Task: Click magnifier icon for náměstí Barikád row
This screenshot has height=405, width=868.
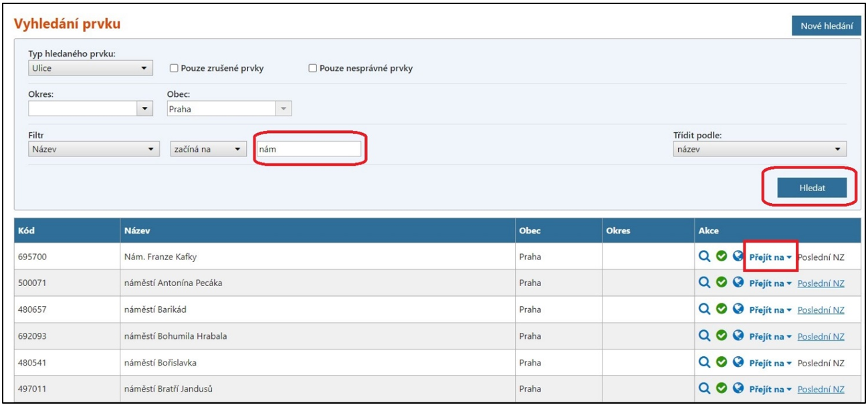Action: 704,309
